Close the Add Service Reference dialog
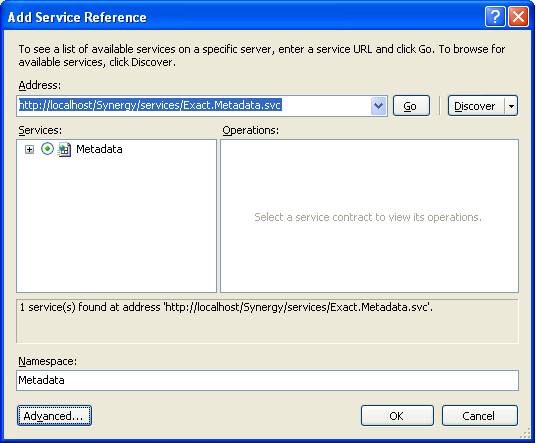537x443 pixels. (x=518, y=16)
